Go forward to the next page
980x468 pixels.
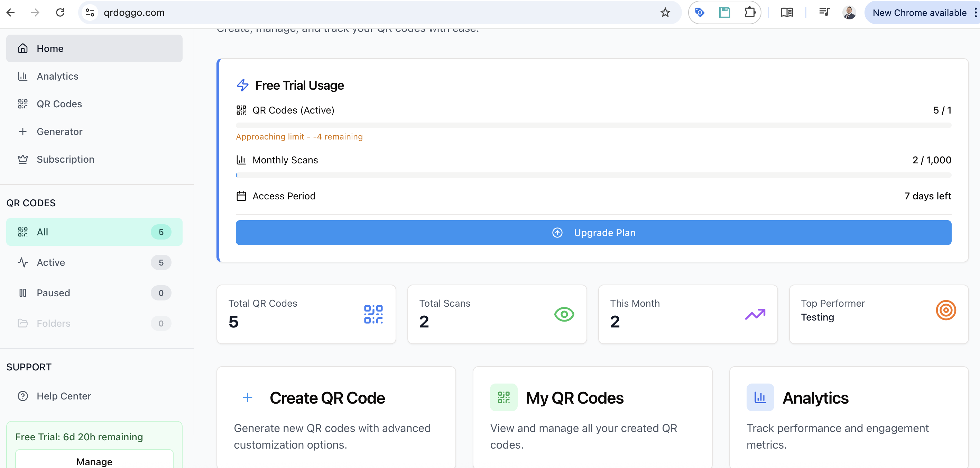(35, 12)
